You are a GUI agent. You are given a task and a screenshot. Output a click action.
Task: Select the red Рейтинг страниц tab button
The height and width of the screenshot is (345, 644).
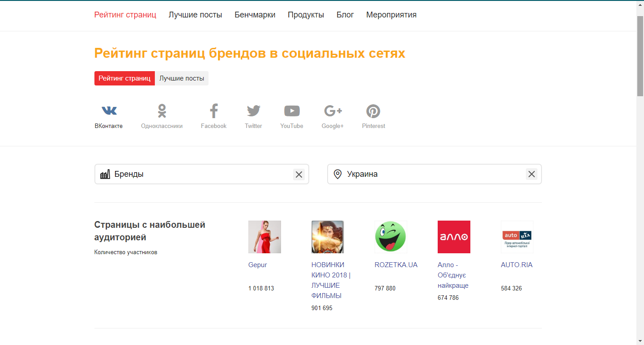pos(124,78)
